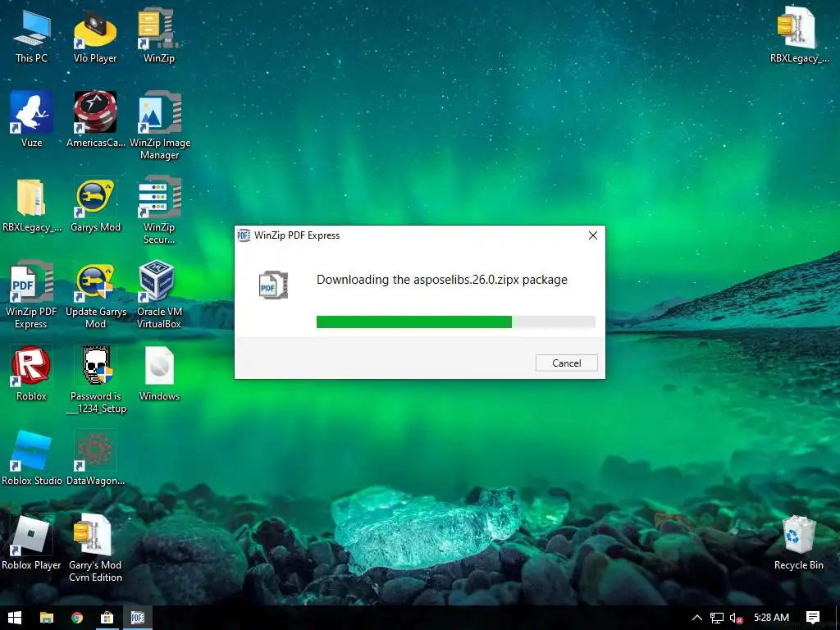
Task: Select the AmericasCa... poker chip shortcut
Action: click(x=95, y=120)
